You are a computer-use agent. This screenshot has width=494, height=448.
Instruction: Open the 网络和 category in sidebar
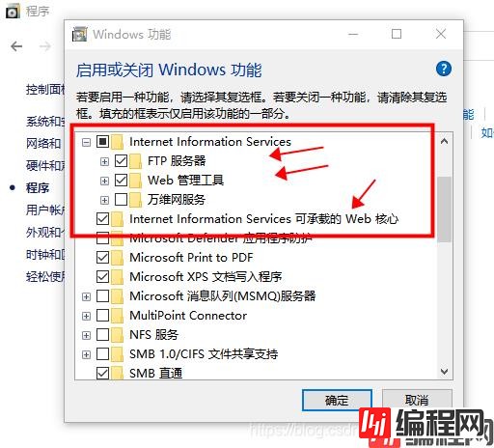[43, 143]
